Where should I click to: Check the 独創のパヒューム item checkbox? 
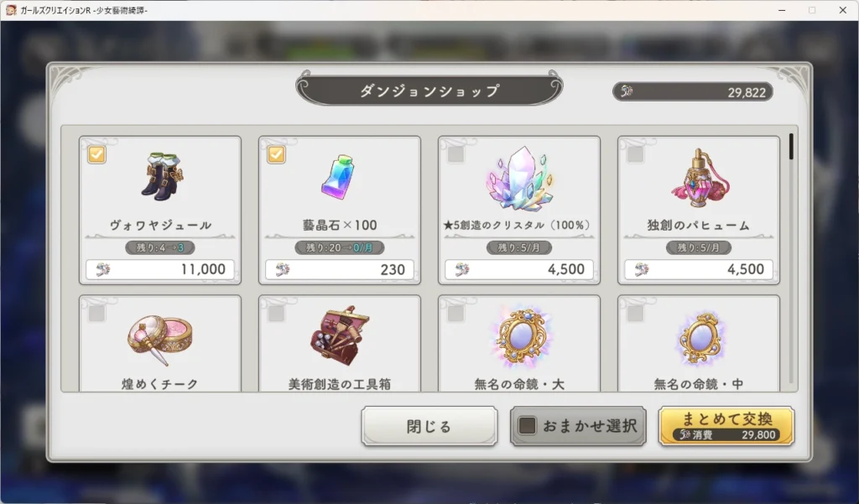(636, 154)
